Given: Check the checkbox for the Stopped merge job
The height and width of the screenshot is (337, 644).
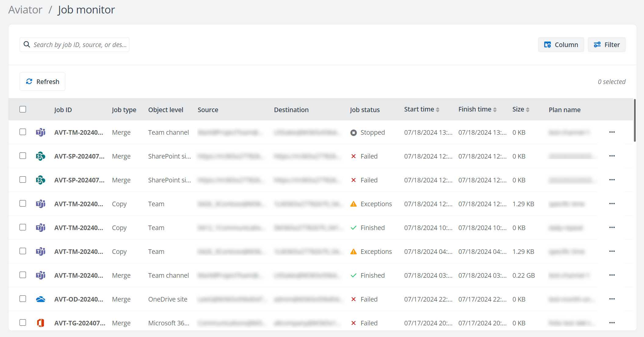Looking at the screenshot, I should tap(23, 132).
